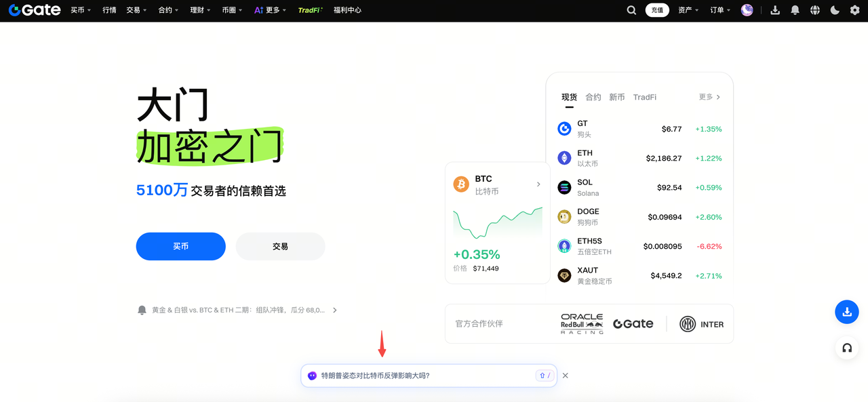Click the blue 买币 button

[x=180, y=247]
